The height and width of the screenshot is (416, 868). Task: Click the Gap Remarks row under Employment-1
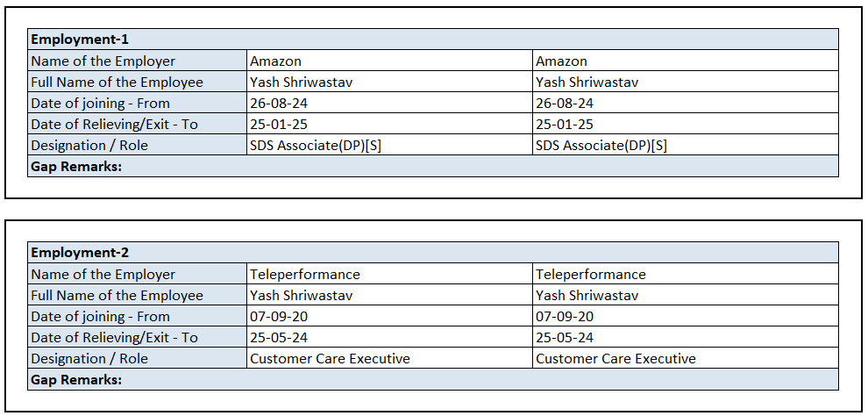tap(75, 166)
